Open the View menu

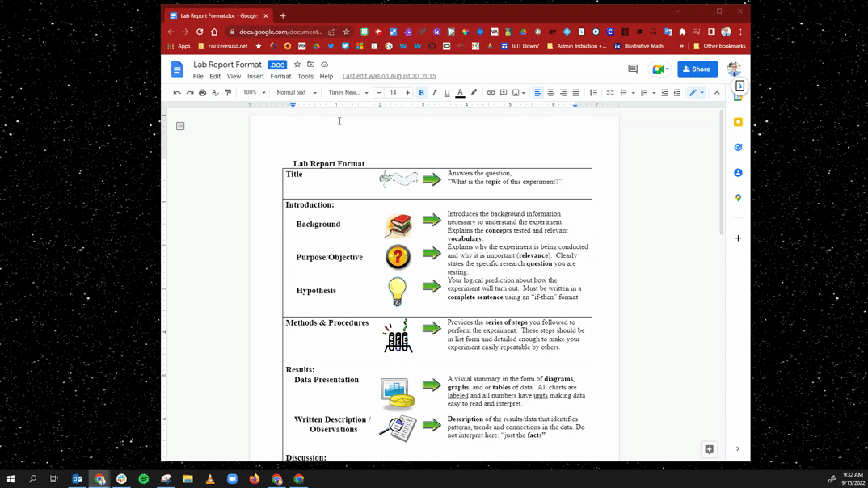point(234,77)
